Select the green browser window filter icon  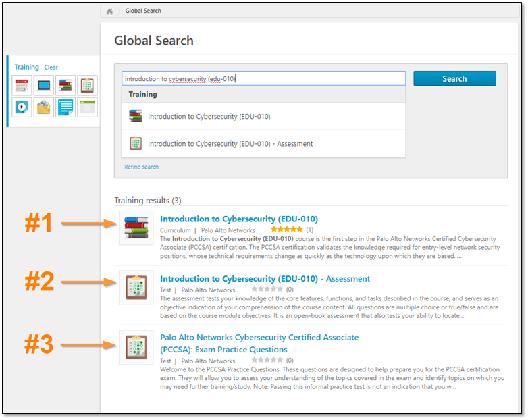87,107
